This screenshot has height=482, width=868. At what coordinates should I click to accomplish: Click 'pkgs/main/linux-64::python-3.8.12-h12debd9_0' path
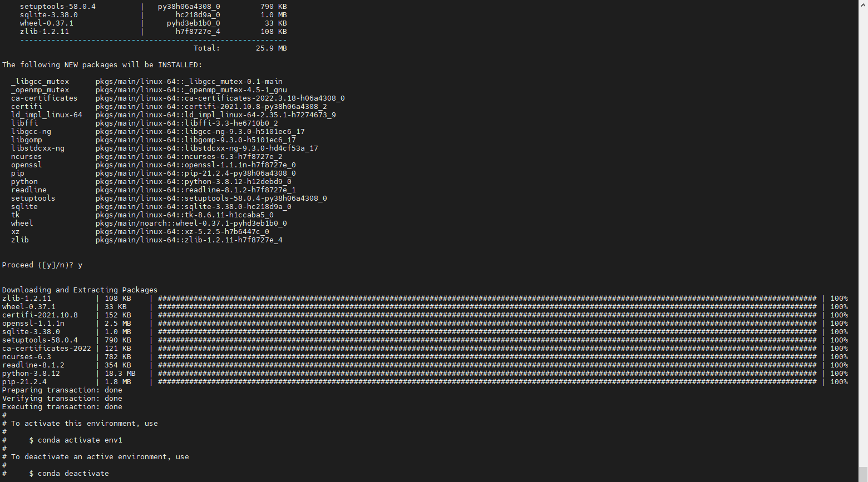[194, 182]
